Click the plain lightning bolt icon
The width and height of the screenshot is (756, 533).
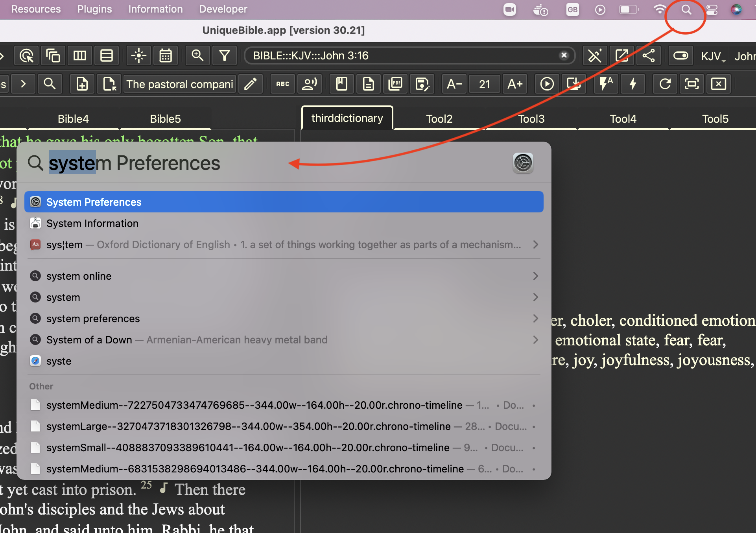[632, 84]
